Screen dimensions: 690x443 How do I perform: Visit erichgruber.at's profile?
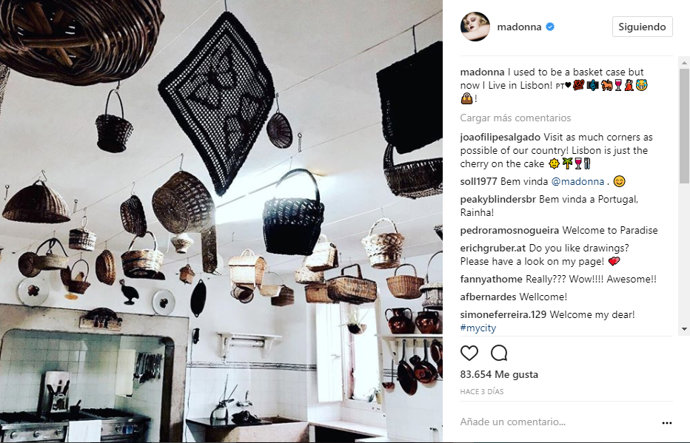(493, 248)
